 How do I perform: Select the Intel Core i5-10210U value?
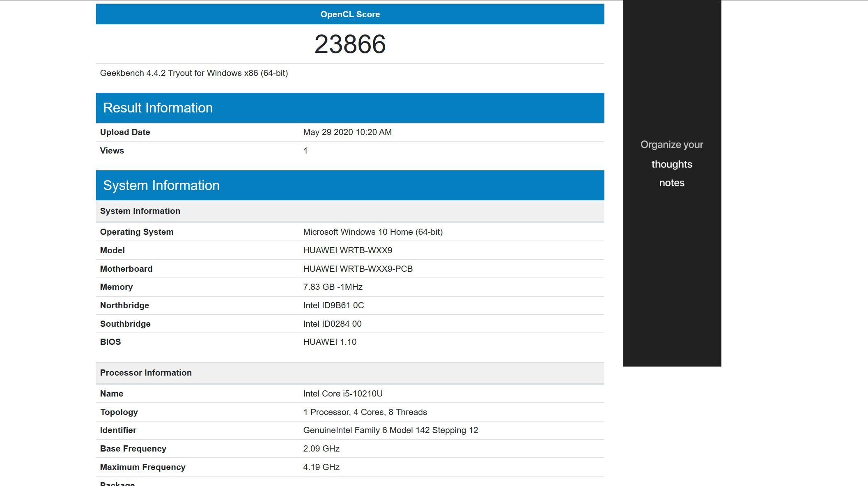[x=343, y=394]
